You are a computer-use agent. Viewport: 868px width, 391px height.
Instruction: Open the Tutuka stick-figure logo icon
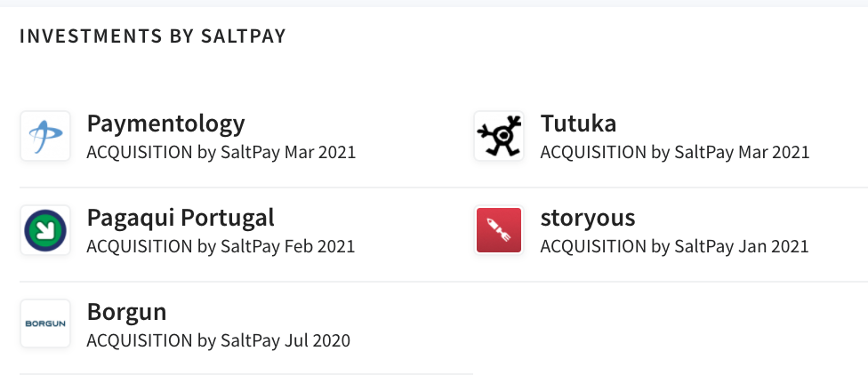pyautogui.click(x=499, y=136)
